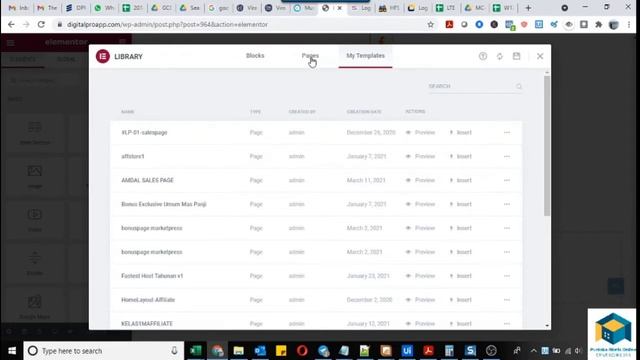
Task: Open Outlook from the taskbar
Action: [x=260, y=351]
